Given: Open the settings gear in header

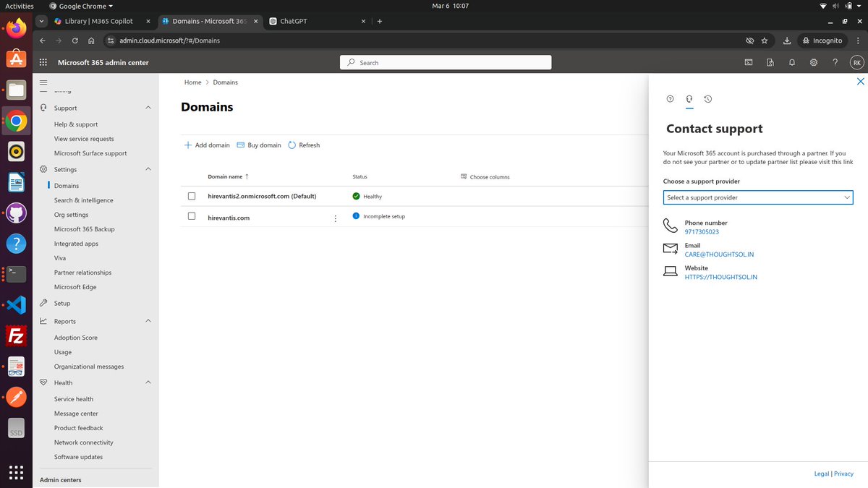Looking at the screenshot, I should coord(814,63).
